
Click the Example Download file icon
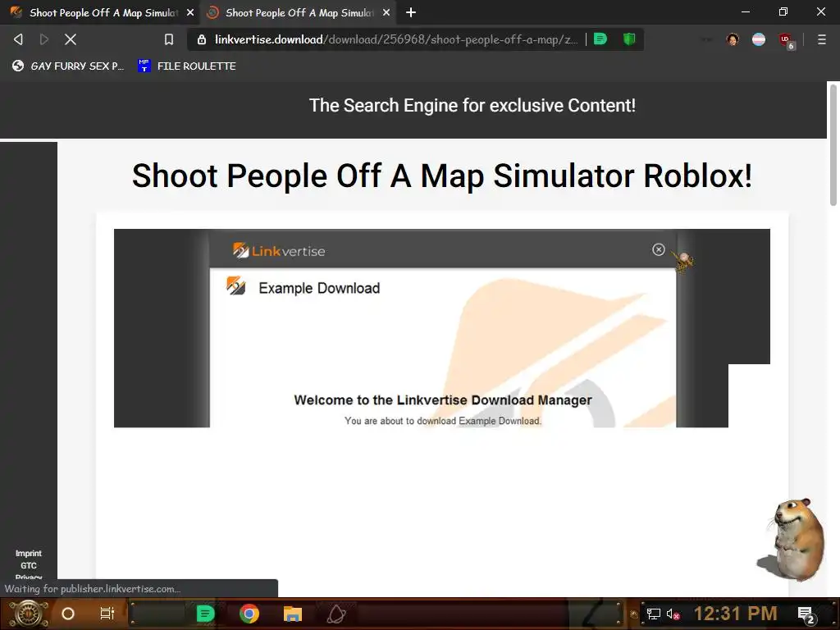(235, 286)
